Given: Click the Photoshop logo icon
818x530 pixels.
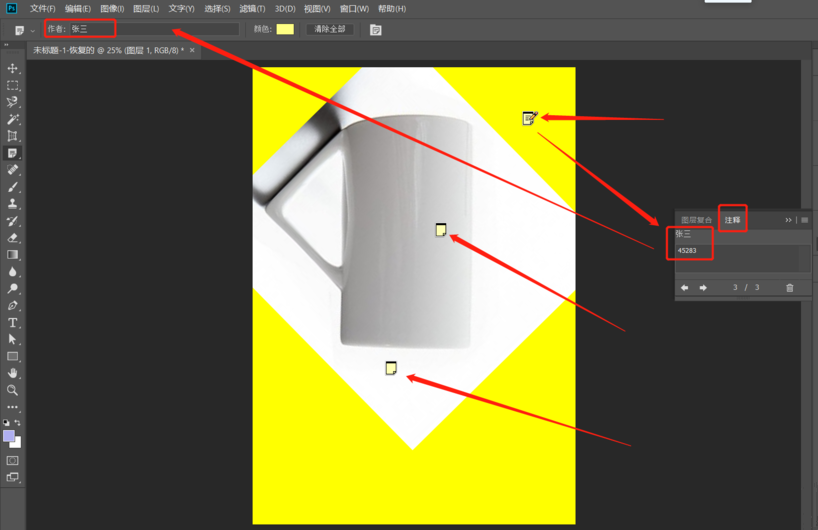Looking at the screenshot, I should coord(11,8).
